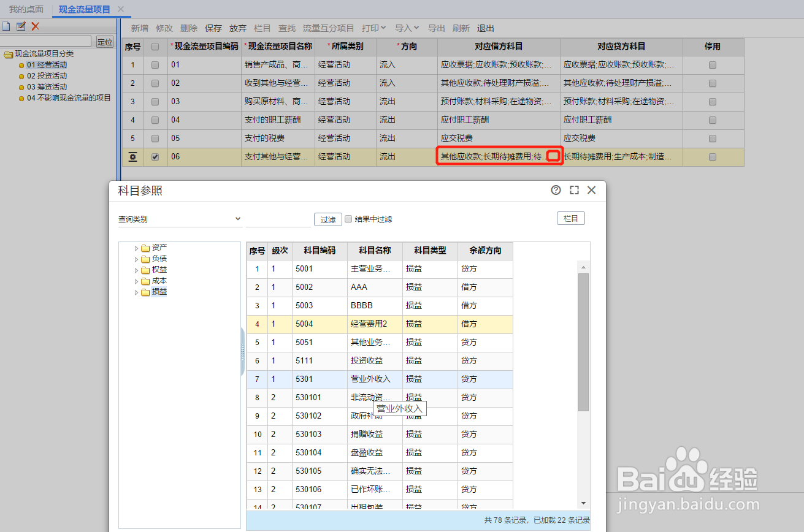
Task: Select account row 530103 捐赠收益
Action: click(380, 435)
